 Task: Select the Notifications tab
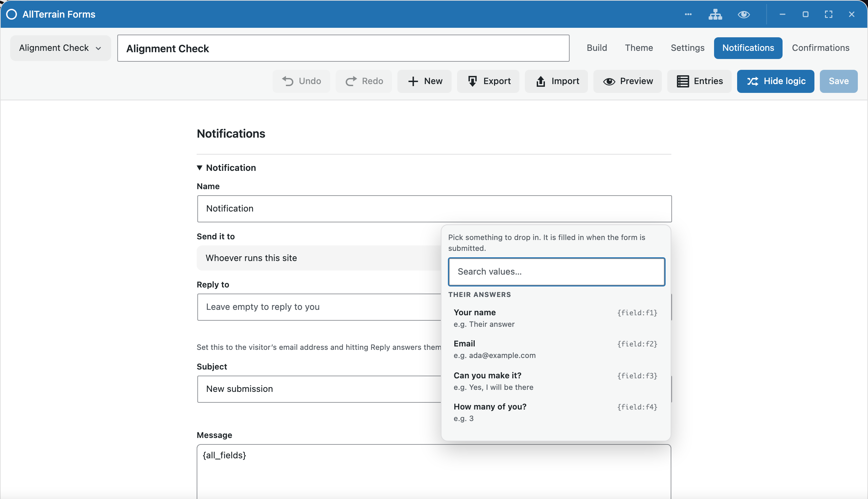coord(748,48)
